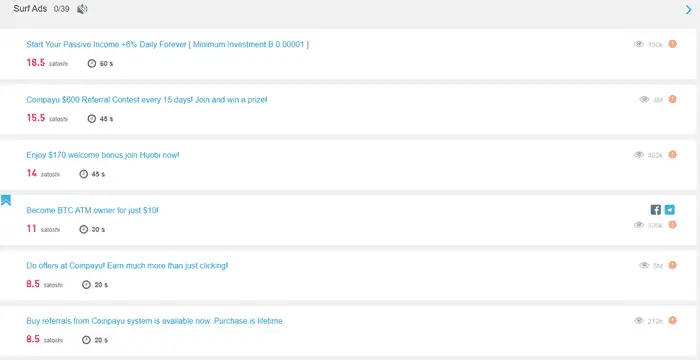
Task: Click the eye views icon on Do offers ad
Action: tap(644, 265)
